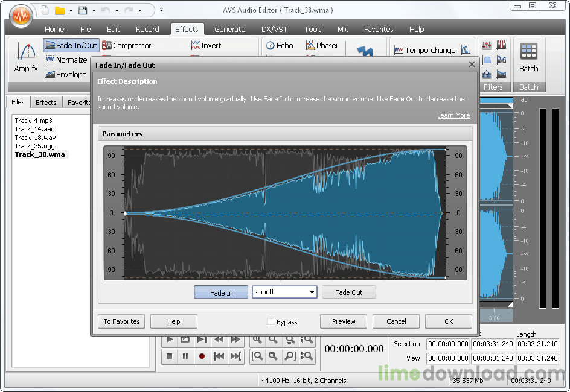Expand the Open folder dropdown arrow
570x392 pixels.
pyautogui.click(x=71, y=10)
